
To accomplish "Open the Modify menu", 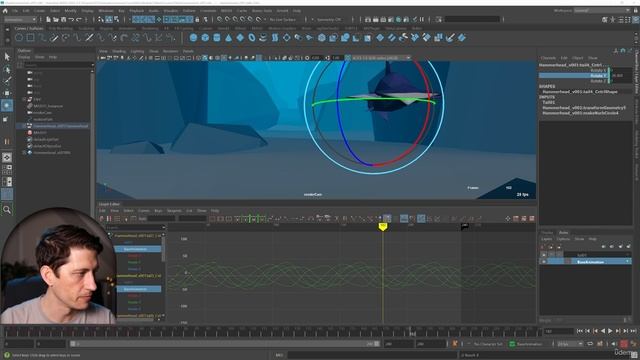I will click(70, 11).
